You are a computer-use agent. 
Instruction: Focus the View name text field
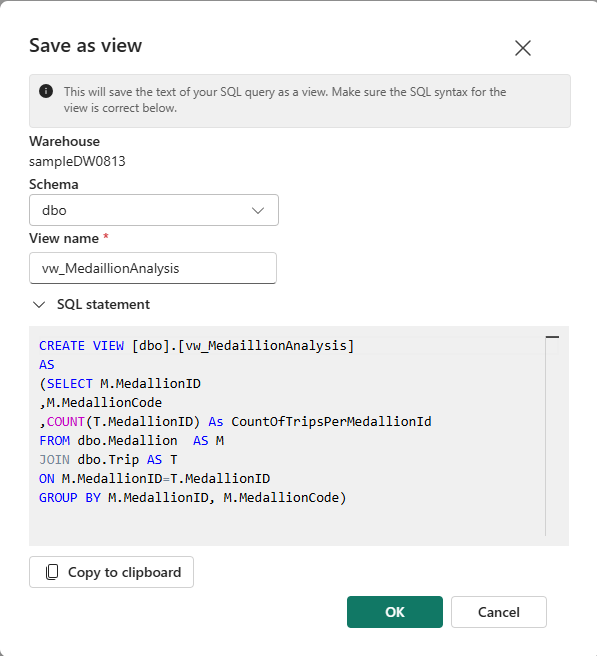click(153, 268)
